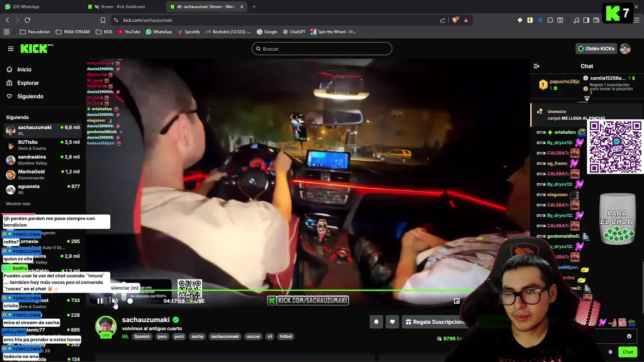644x362 pixels.
Task: Open the Para edicion bookmark folder
Action: [x=35, y=32]
